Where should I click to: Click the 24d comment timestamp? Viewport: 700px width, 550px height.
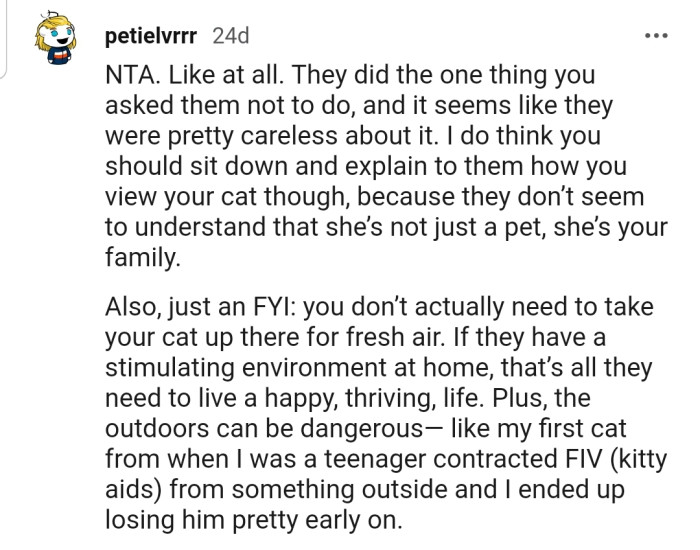[x=230, y=37]
